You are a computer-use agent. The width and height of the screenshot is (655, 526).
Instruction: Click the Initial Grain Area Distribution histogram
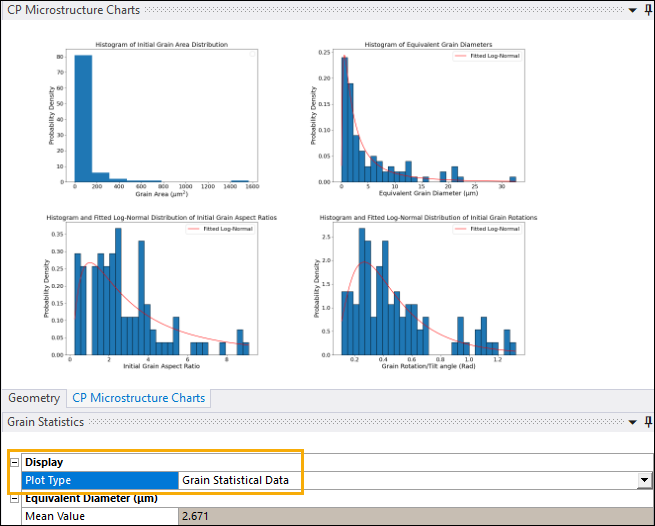coord(154,120)
